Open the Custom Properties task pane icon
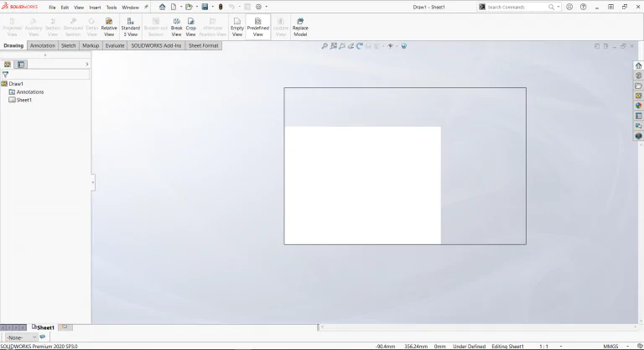This screenshot has height=350, width=644. pos(638,116)
